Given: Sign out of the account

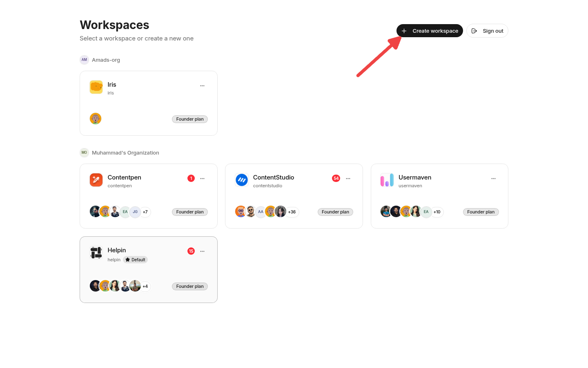Looking at the screenshot, I should 487,31.
